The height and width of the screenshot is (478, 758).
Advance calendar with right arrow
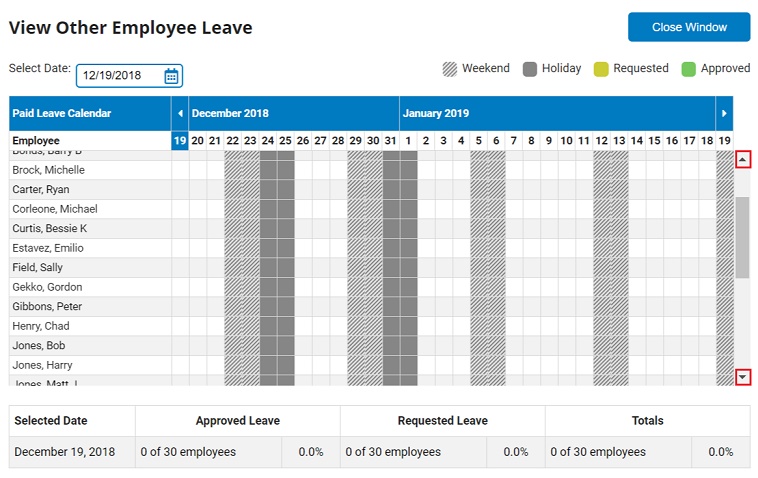[x=725, y=114]
